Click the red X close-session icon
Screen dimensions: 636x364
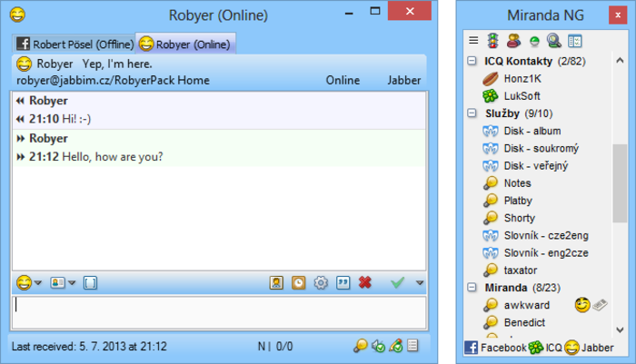(x=365, y=283)
